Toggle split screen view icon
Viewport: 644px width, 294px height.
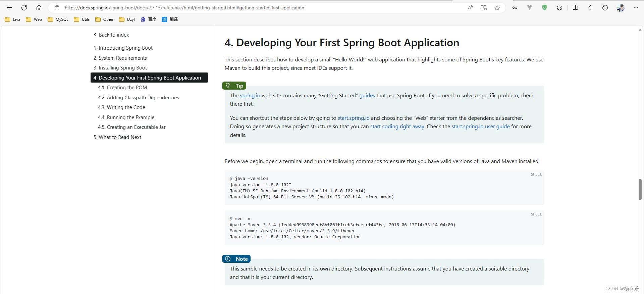point(576,8)
